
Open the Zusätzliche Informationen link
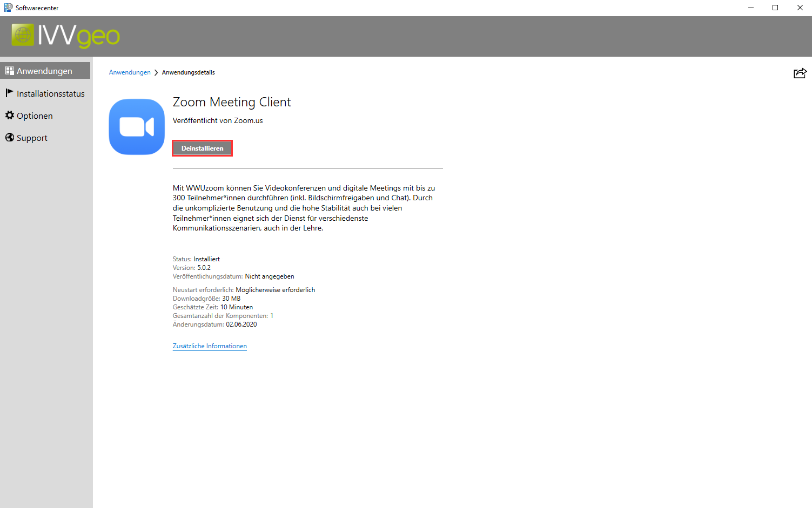click(210, 346)
